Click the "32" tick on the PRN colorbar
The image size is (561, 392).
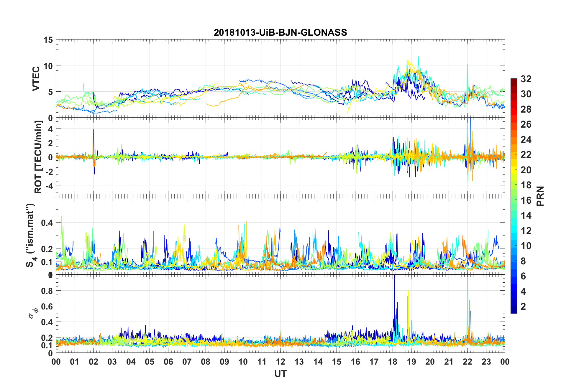click(526, 79)
